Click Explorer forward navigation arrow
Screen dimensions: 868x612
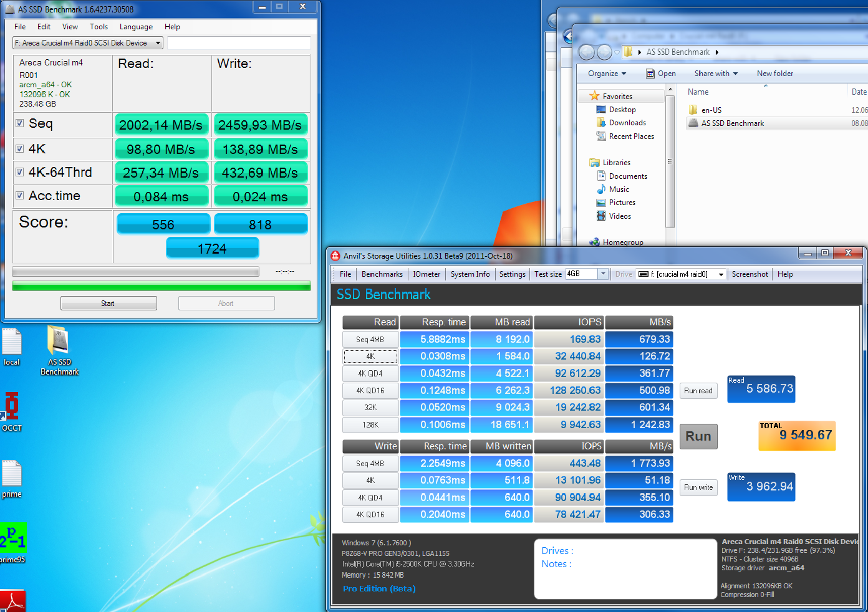click(604, 52)
